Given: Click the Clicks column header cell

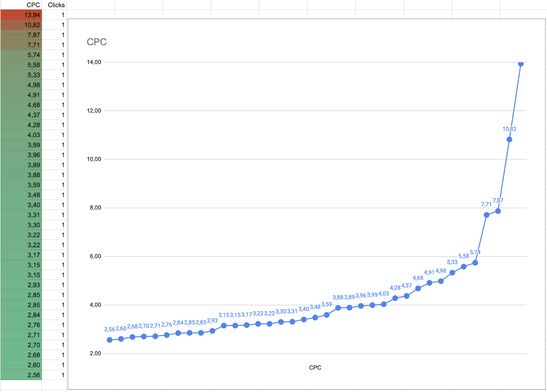Looking at the screenshot, I should (x=55, y=5).
